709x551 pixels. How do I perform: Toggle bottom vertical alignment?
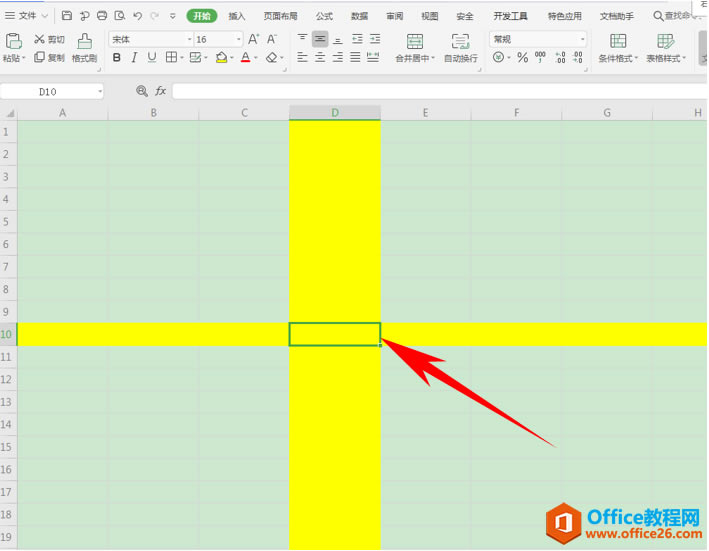(338, 40)
